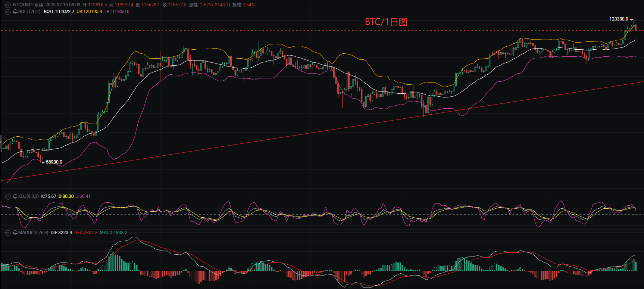Click the low price 115678.1
Viewport: 644px width, 289px height.
150,5
